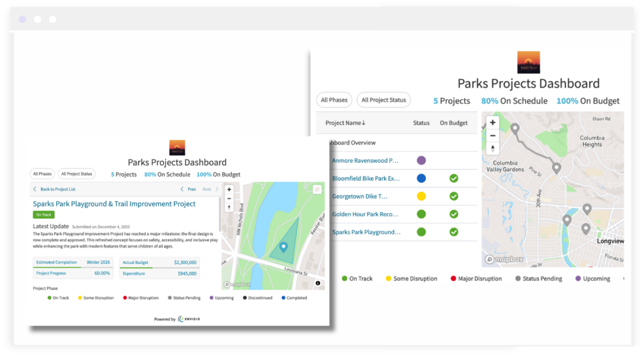This screenshot has height=362, width=644.
Task: Click the yellow status dot for Georgetown Dike
Action: click(x=421, y=196)
